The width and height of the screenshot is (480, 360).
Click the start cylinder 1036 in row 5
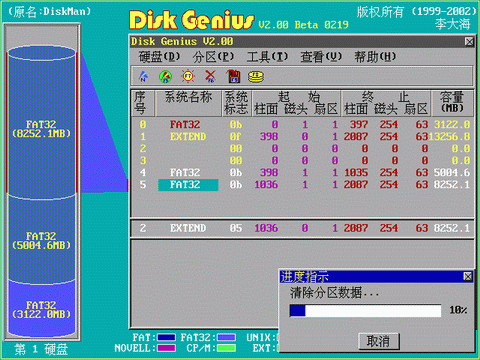pos(266,185)
